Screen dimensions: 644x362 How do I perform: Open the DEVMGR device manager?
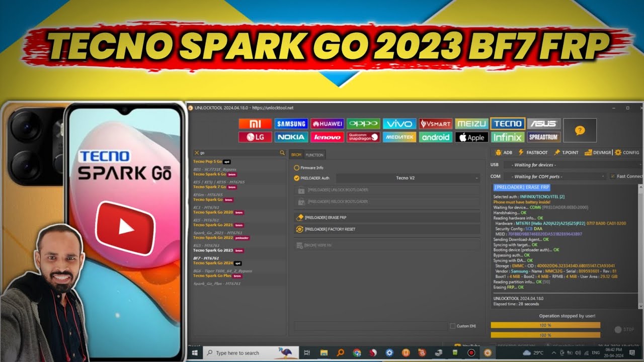point(598,152)
